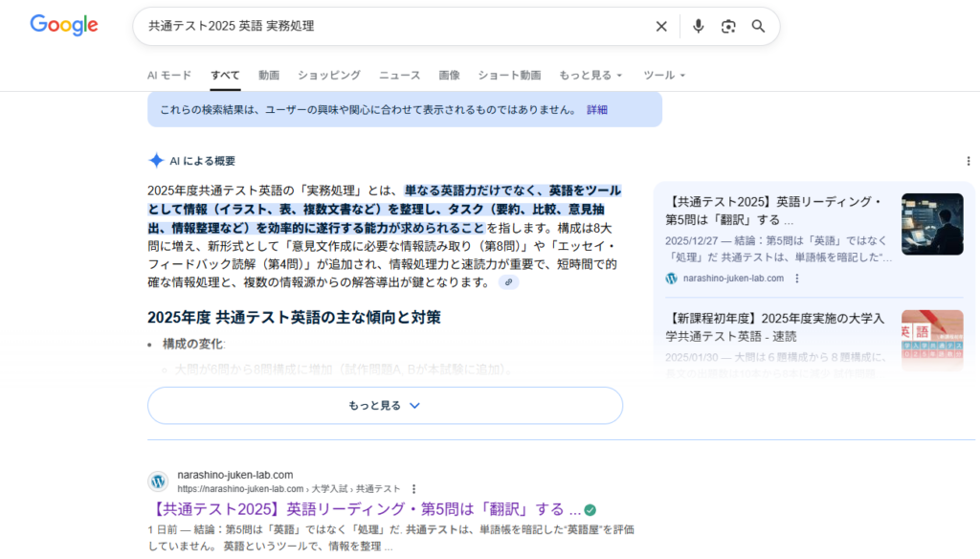Click inside the search query input field

pyautogui.click(x=383, y=27)
